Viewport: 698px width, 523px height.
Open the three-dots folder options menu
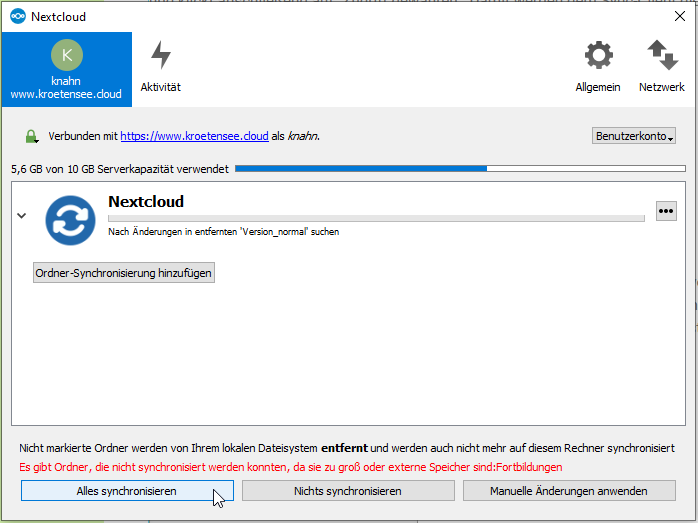pyautogui.click(x=666, y=211)
